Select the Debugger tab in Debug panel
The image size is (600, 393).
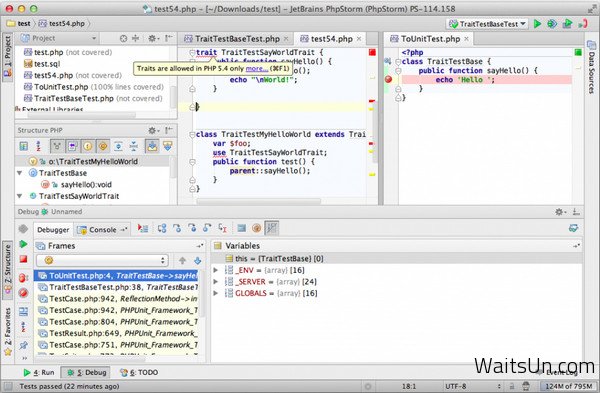53,230
